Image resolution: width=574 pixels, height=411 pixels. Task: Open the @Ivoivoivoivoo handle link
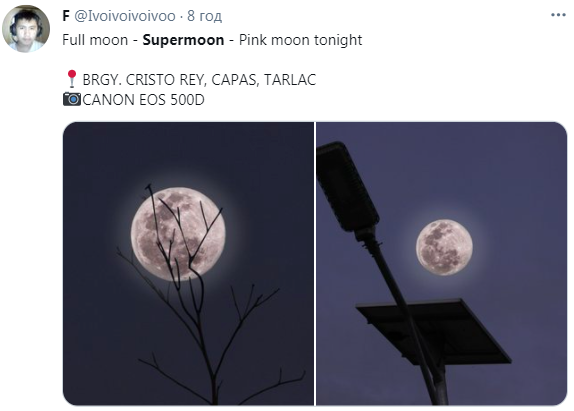click(125, 16)
